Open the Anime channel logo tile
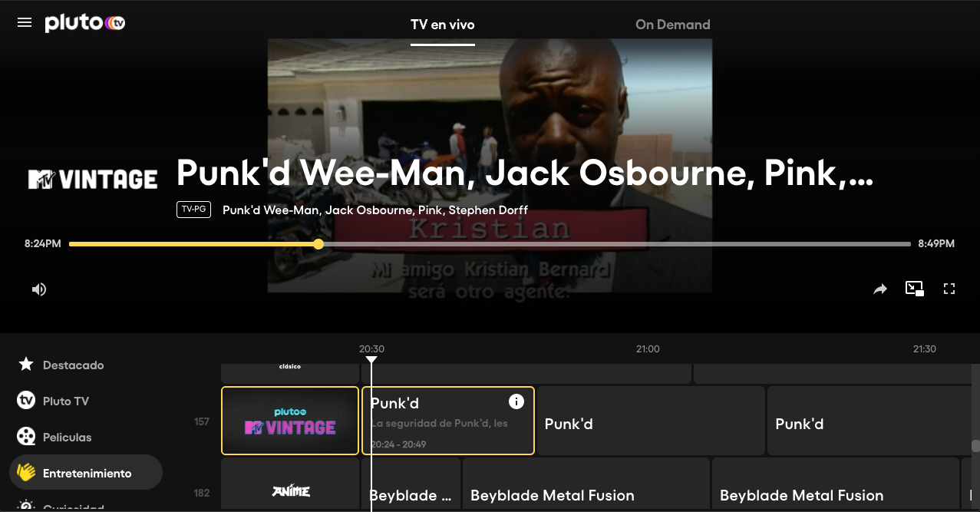Image resolution: width=980 pixels, height=512 pixels. (290, 491)
